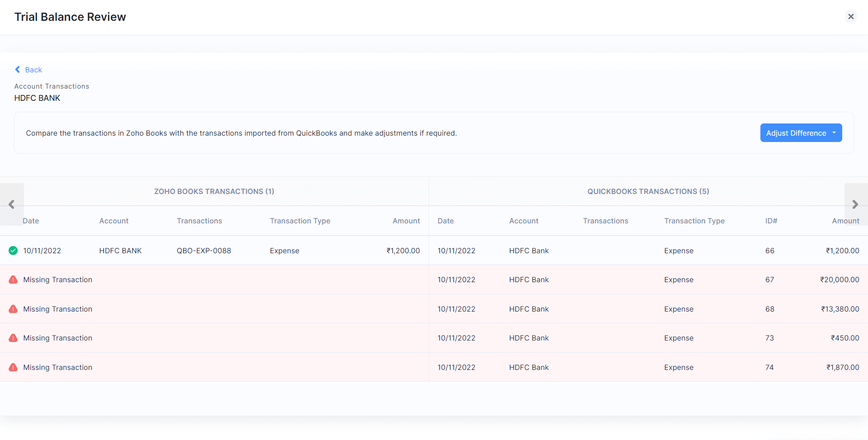
Task: Click the green checkmark on matched transaction row
Action: [13, 250]
